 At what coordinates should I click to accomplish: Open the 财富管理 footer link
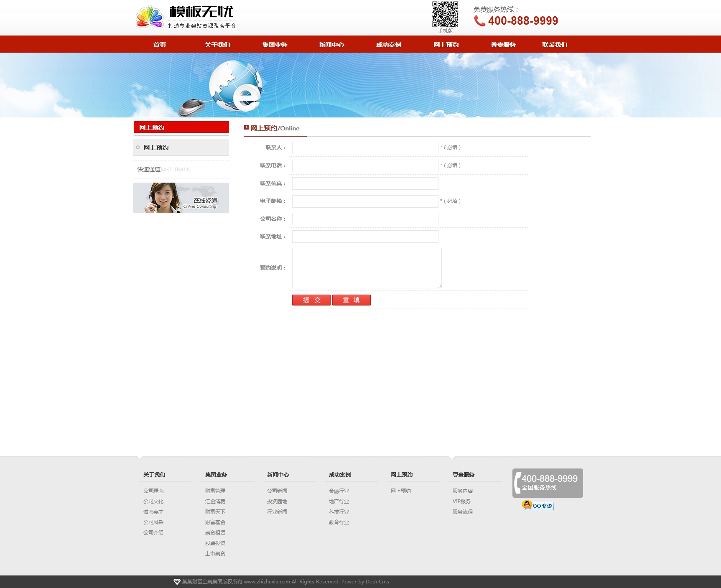(215, 491)
